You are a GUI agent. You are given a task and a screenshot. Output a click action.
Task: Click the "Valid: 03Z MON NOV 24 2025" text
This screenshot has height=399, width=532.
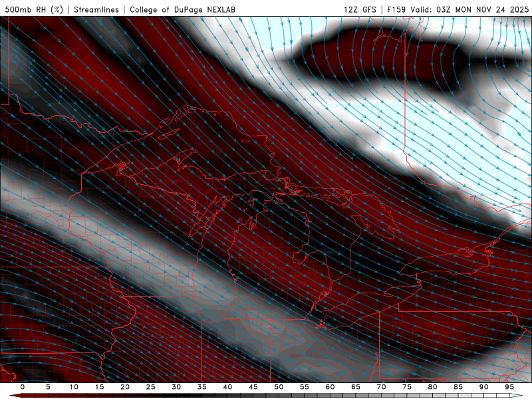tap(469, 9)
